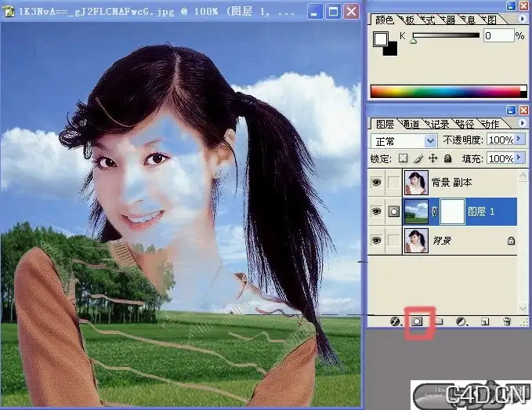The height and width of the screenshot is (410, 532).
Task: Click the 图层 1 layer name
Action: pos(481,212)
